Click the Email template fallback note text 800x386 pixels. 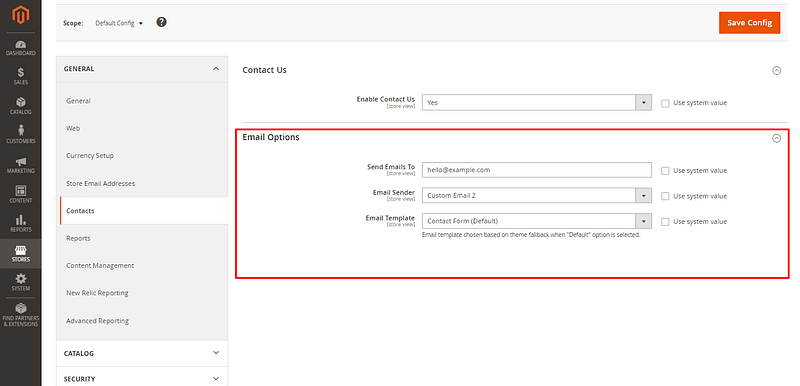click(531, 236)
